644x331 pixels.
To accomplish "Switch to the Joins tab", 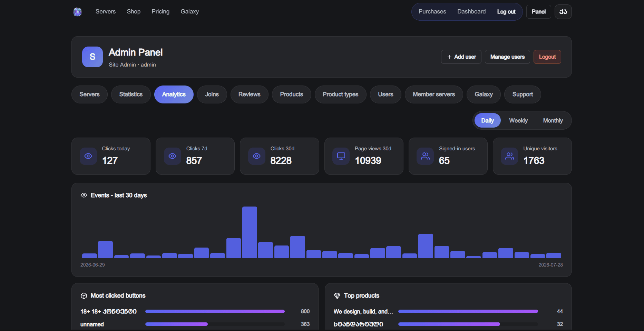I will click(212, 94).
